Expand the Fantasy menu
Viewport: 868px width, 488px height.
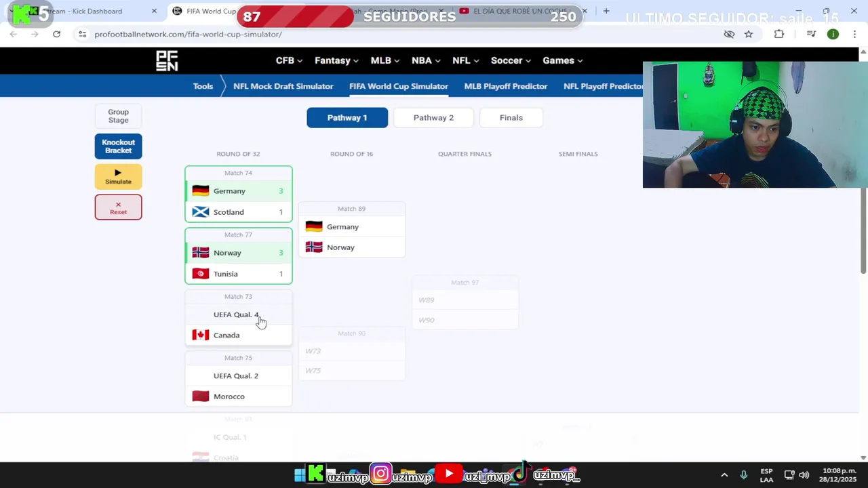(x=336, y=60)
